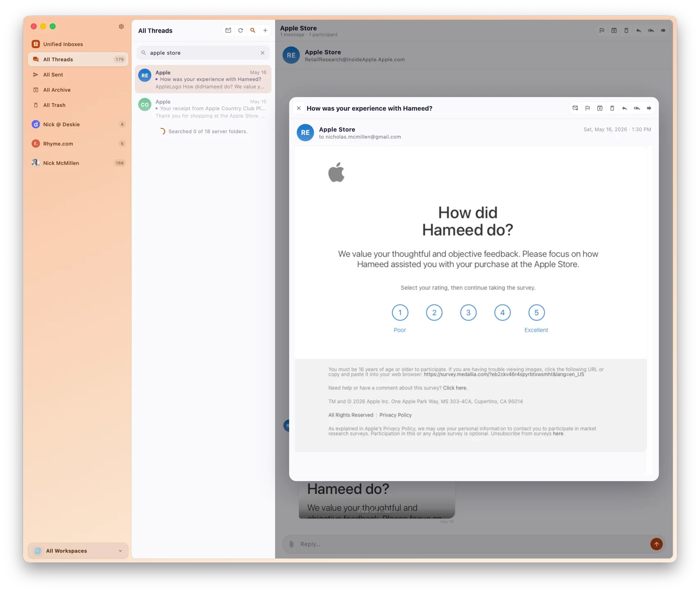
Task: Click the 'Excellent' rating label
Action: 536,330
